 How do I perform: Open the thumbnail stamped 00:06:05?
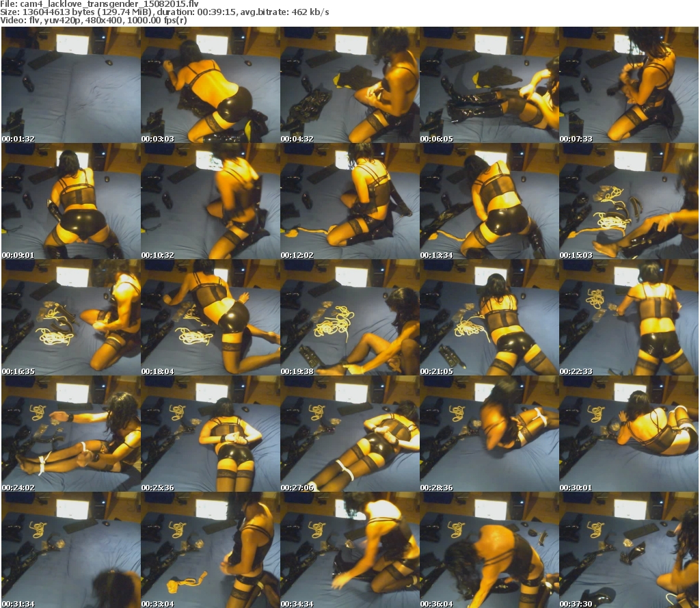point(489,85)
